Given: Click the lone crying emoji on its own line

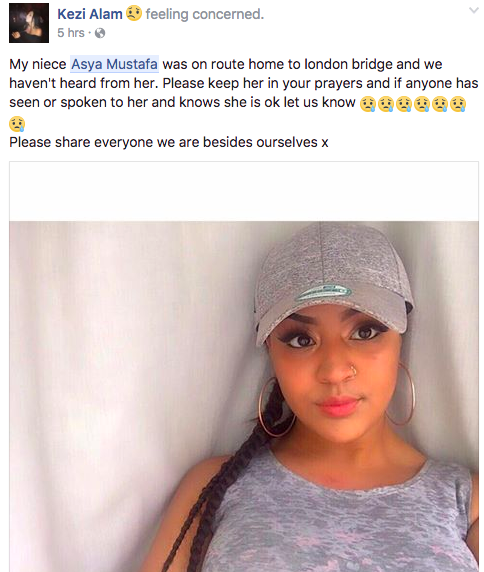Looking at the screenshot, I should 17,124.
